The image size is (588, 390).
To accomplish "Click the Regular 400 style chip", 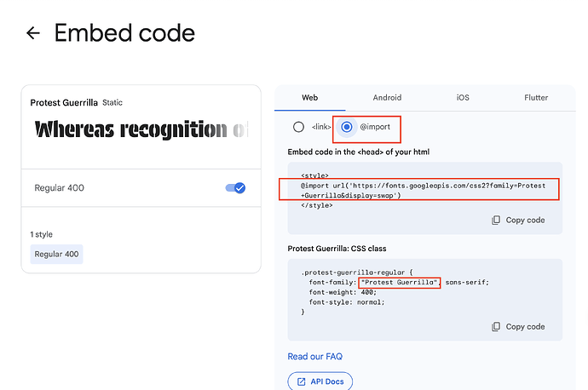I will pos(56,254).
